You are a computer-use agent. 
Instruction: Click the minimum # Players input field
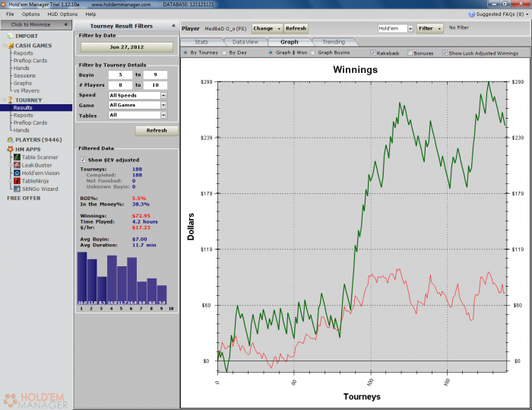(120, 85)
